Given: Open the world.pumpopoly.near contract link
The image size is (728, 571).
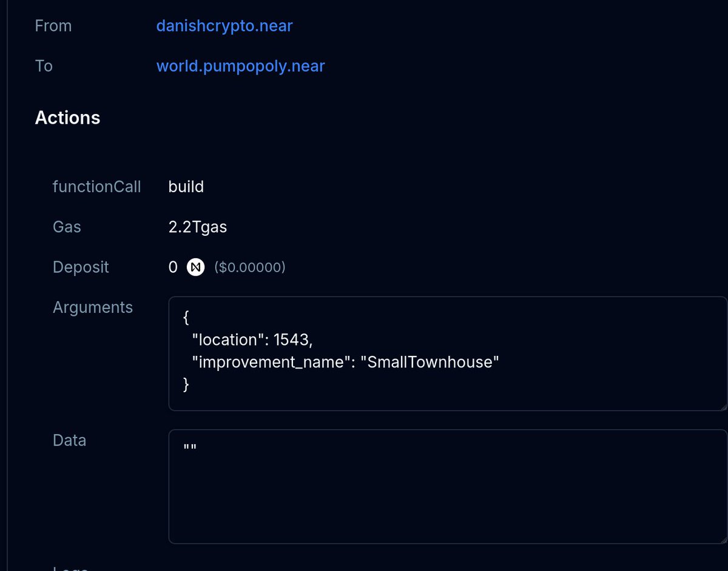Looking at the screenshot, I should (241, 65).
